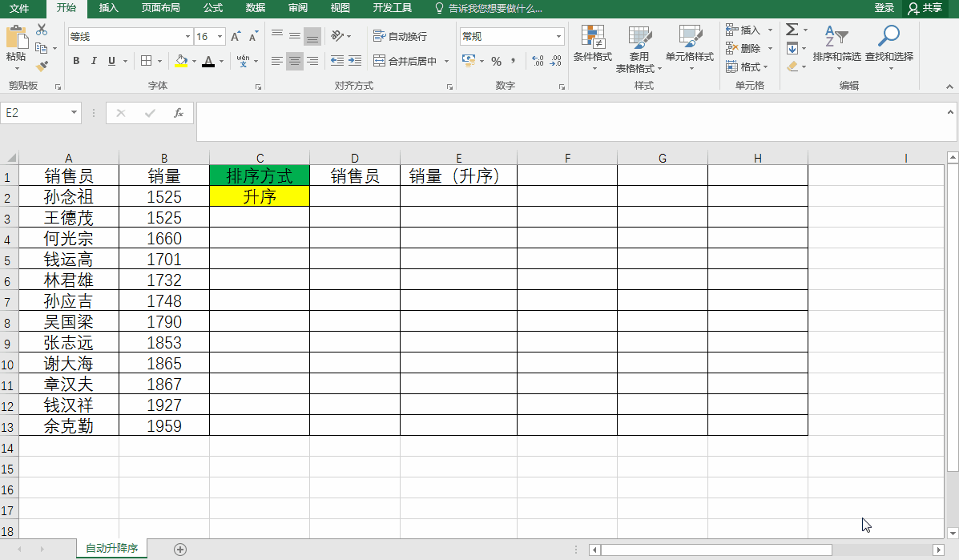Image resolution: width=959 pixels, height=560 pixels.
Task: Open 单元格样式 cell styles
Action: tap(690, 48)
